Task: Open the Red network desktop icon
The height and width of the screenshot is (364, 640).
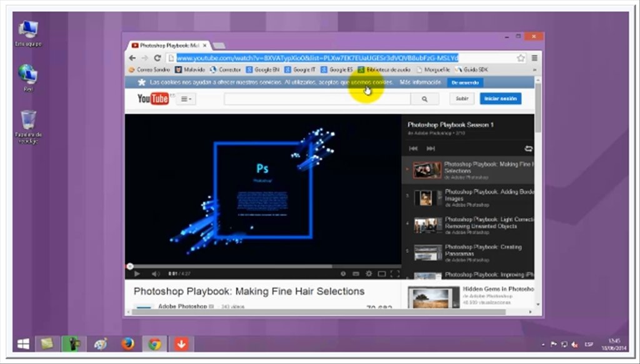Action: click(x=28, y=78)
